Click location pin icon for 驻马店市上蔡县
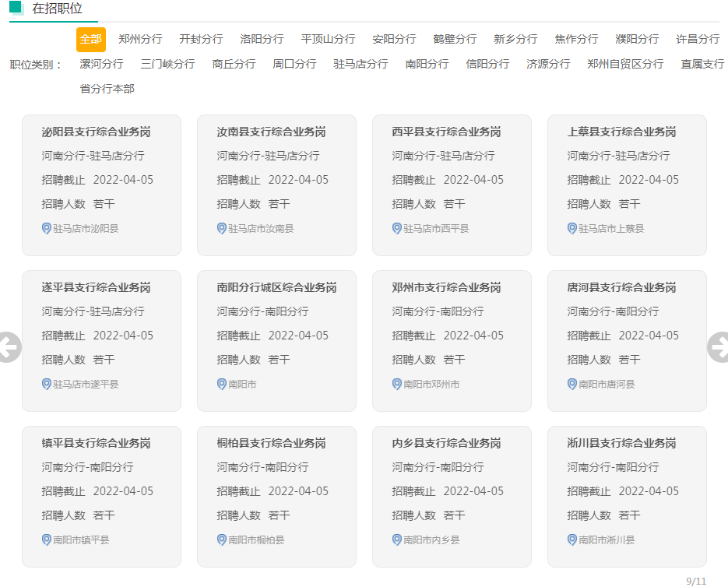The height and width of the screenshot is (587, 728). (x=572, y=228)
